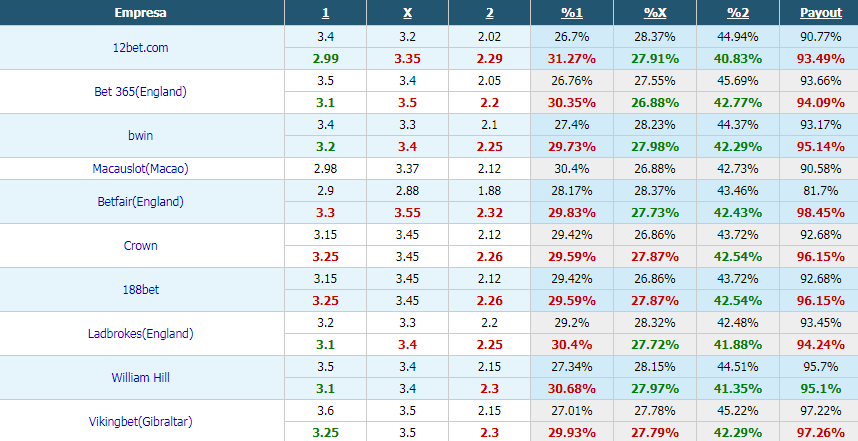Viewport: 858px width, 441px height.
Task: Open the Ladbrokes(England) link
Action: (141, 333)
